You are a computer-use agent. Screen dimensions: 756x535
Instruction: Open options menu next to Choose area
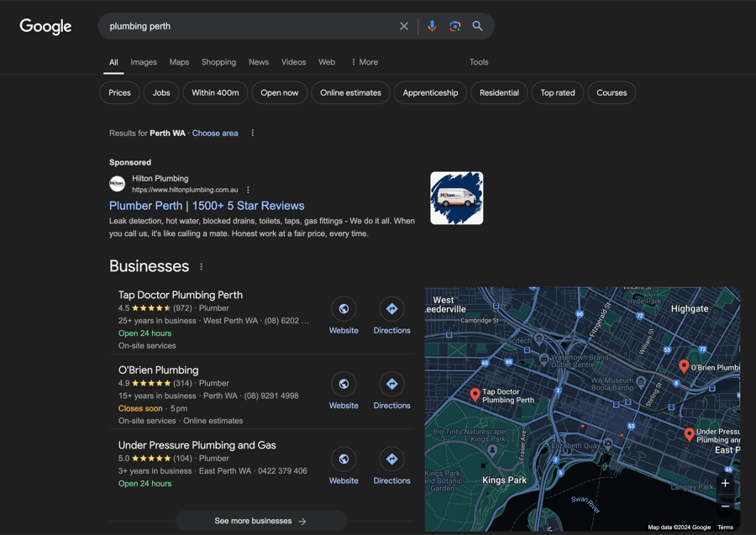point(253,133)
